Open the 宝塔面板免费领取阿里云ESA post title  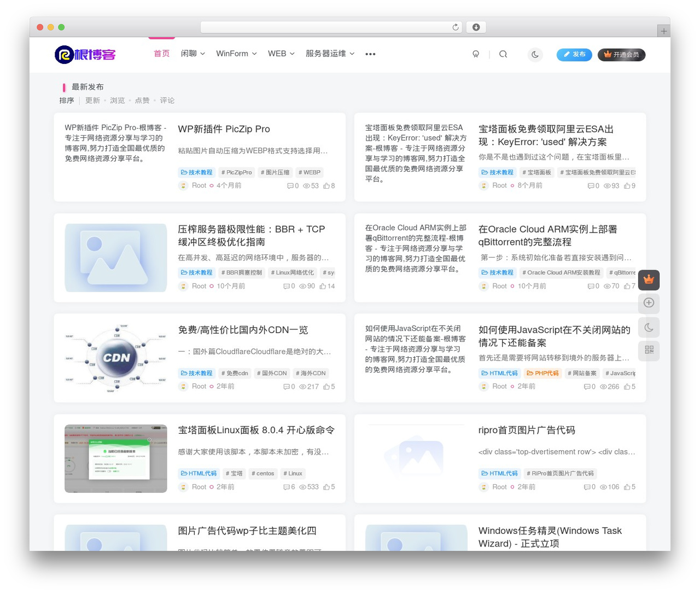546,136
